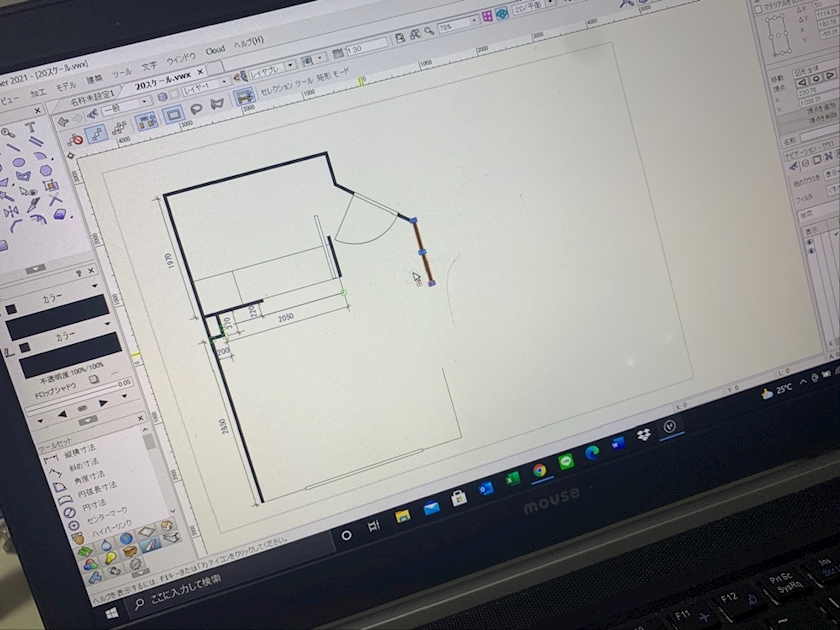
Task: Open the lighting tool set bulb icon
Action: [110, 558]
